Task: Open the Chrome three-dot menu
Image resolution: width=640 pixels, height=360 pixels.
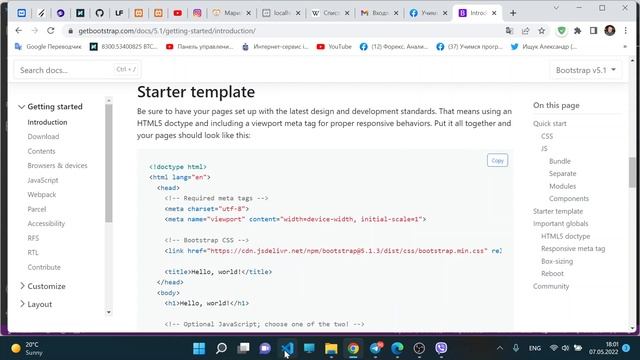Action: tap(625, 31)
